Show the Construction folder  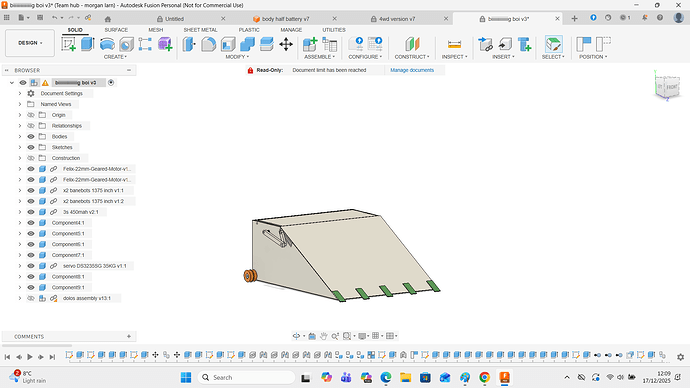31,158
